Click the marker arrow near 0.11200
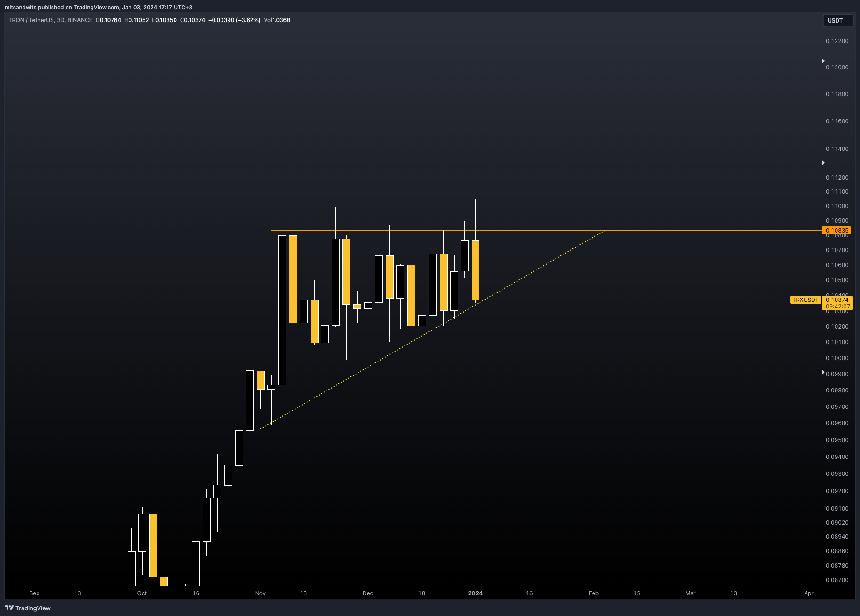 coord(823,163)
